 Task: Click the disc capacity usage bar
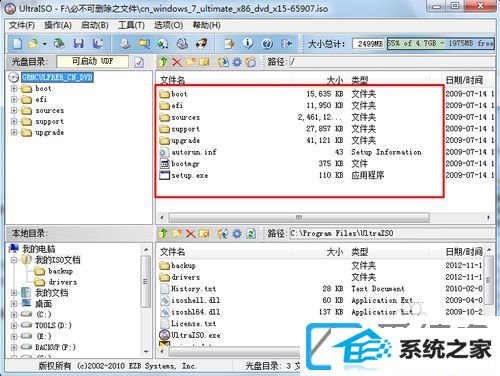[440, 44]
